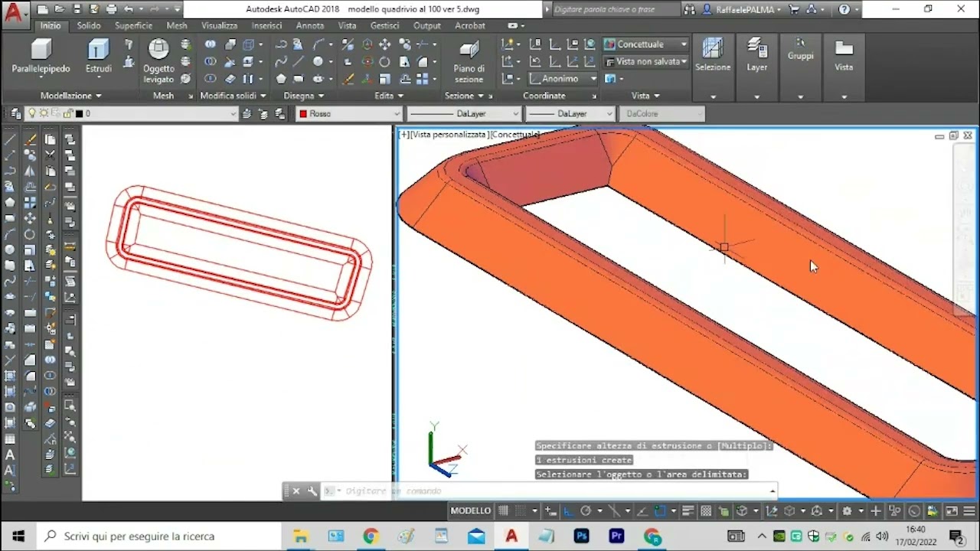
Task: Switch to the Mesh ribbon tab
Action: [x=176, y=25]
